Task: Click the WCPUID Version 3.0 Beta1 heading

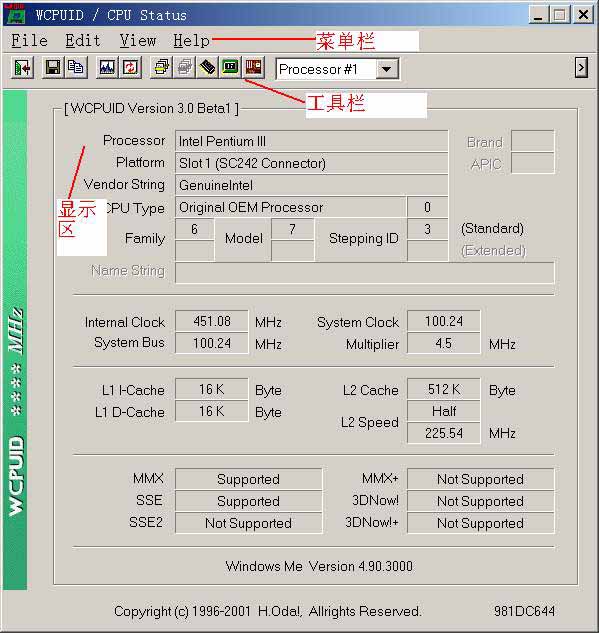Action: tap(151, 109)
